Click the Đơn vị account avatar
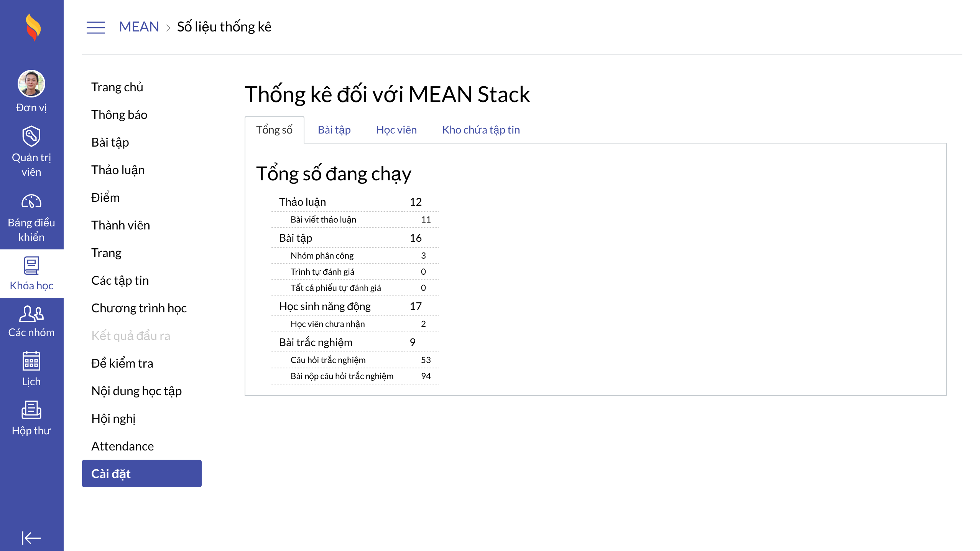Viewport: 980px width, 551px height. [x=31, y=84]
